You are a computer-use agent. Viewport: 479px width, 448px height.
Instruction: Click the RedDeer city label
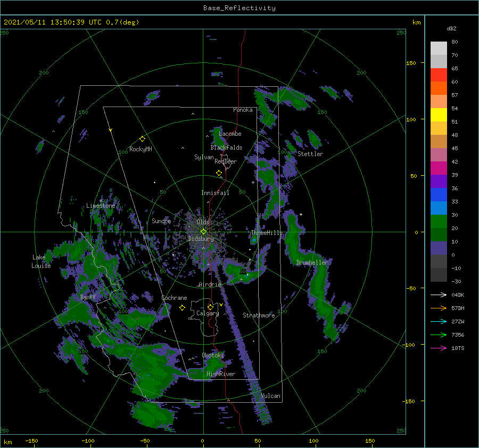pos(226,161)
